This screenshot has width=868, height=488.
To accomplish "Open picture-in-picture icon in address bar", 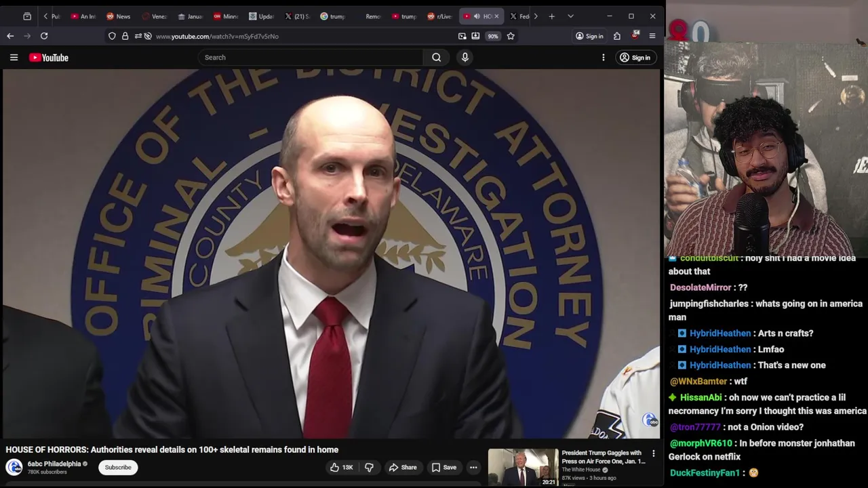I will 462,36.
